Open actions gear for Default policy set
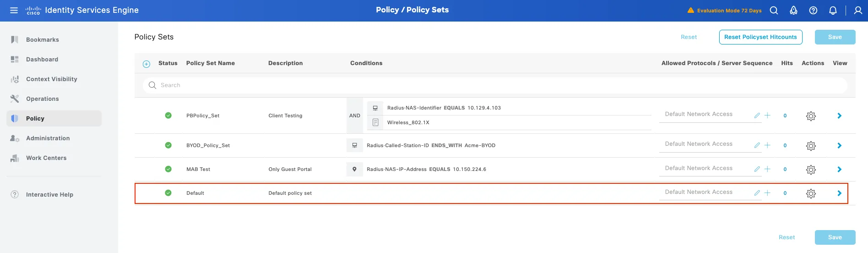The width and height of the screenshot is (868, 253). (x=811, y=193)
